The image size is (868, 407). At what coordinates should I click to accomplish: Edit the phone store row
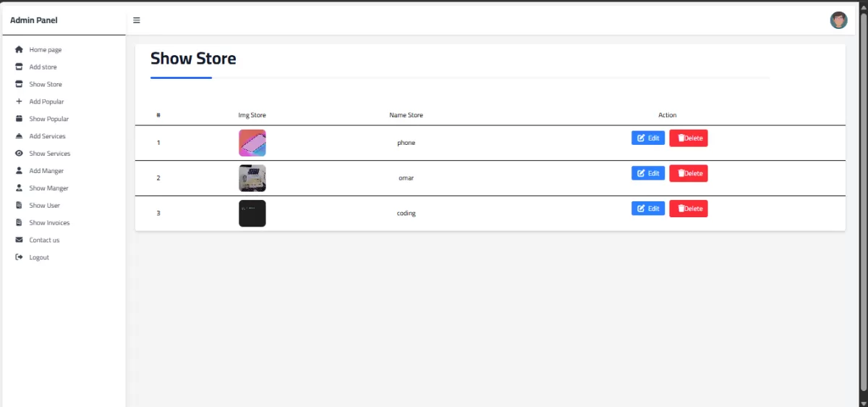point(648,138)
